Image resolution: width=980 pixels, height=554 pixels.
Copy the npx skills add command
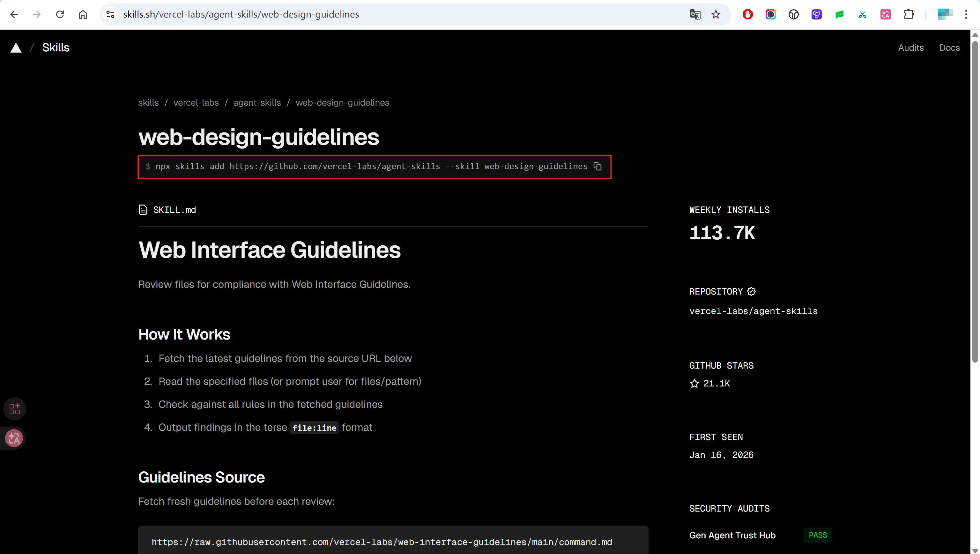[x=597, y=166]
